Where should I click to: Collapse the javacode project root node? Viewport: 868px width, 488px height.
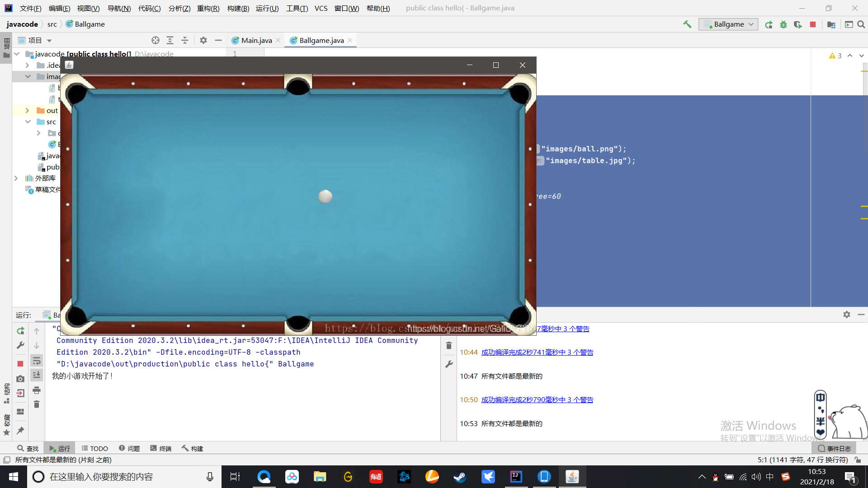pos(17,54)
